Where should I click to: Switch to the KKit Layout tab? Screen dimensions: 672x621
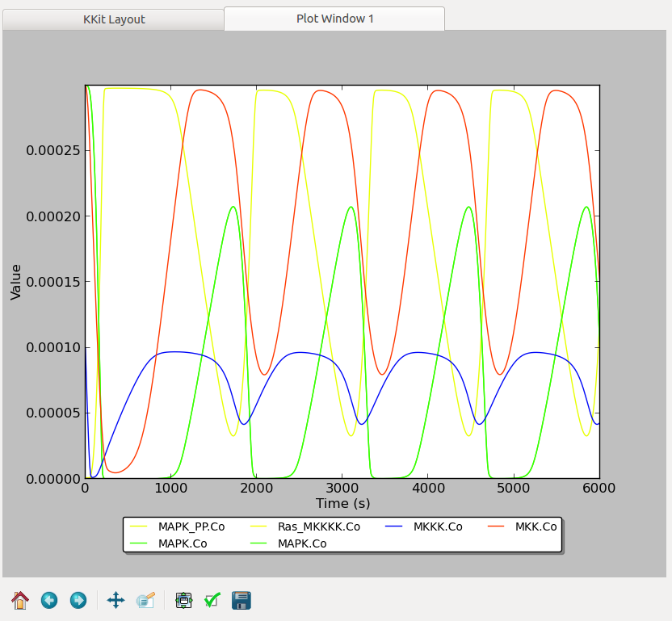[x=114, y=19]
